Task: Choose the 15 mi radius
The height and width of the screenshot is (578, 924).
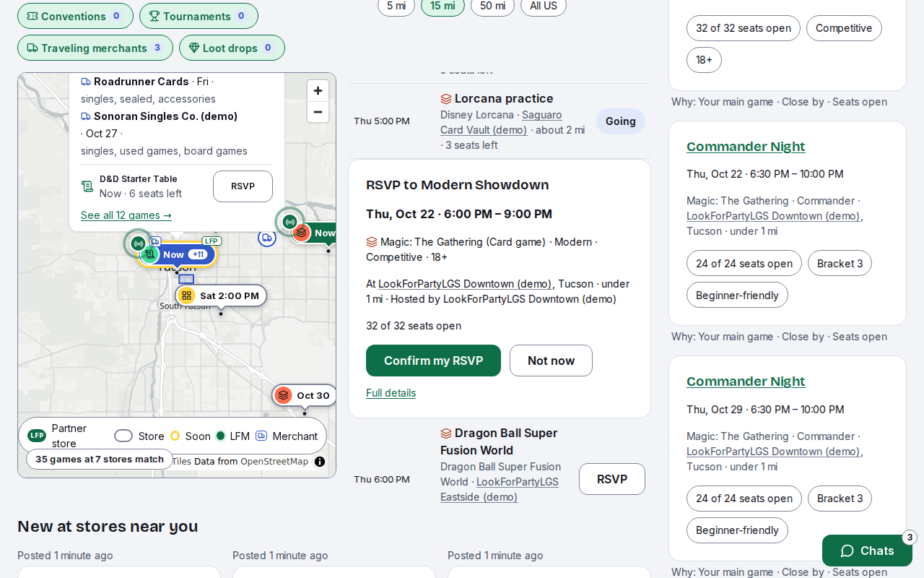Action: [443, 6]
